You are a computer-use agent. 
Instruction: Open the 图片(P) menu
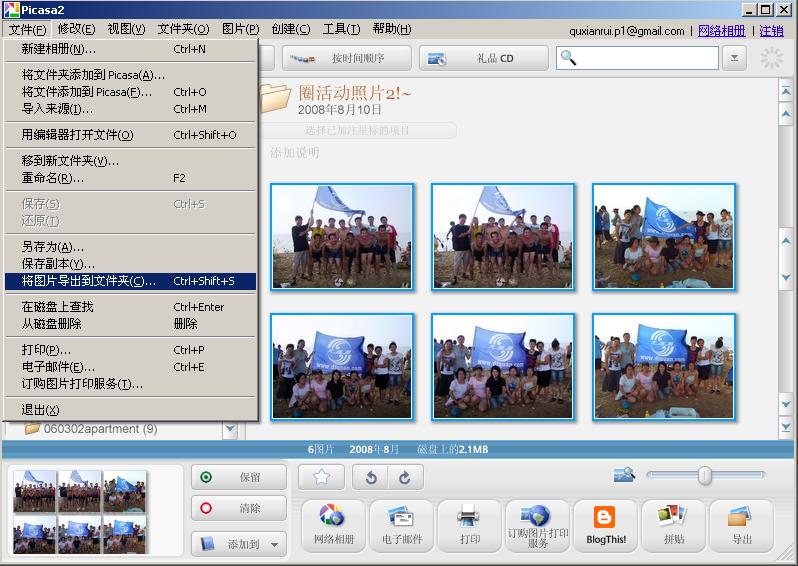pyautogui.click(x=240, y=29)
